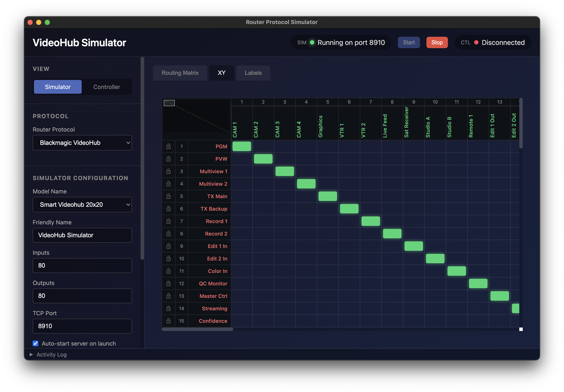Viewport: 564px width, 392px height.
Task: Click the matrix overview minimap thumbnail
Action: coord(196,116)
